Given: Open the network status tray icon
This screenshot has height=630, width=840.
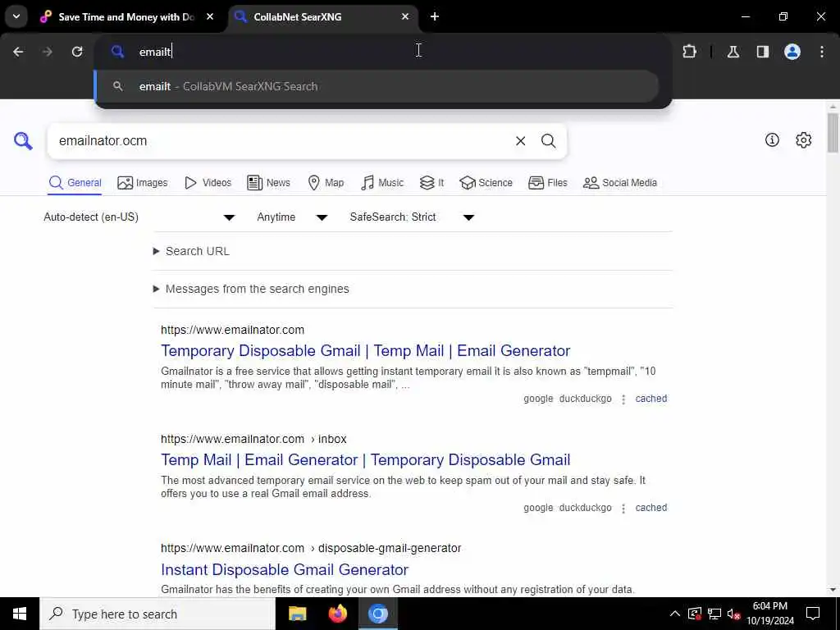Looking at the screenshot, I should point(714,614).
